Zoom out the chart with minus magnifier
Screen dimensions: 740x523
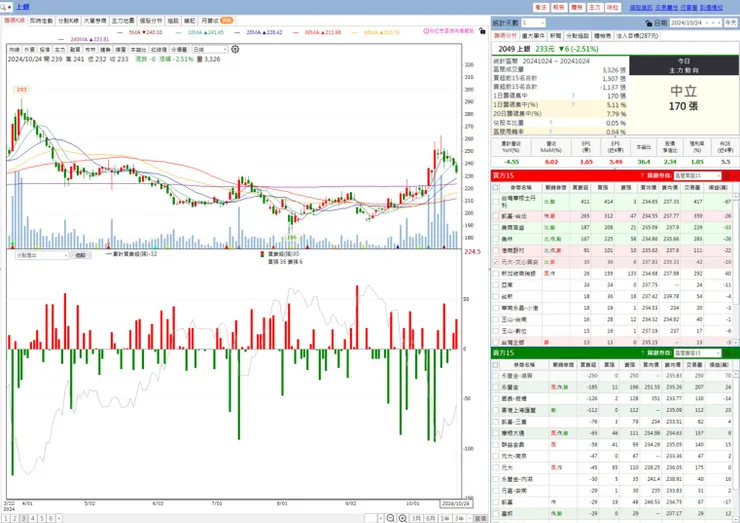[x=391, y=518]
